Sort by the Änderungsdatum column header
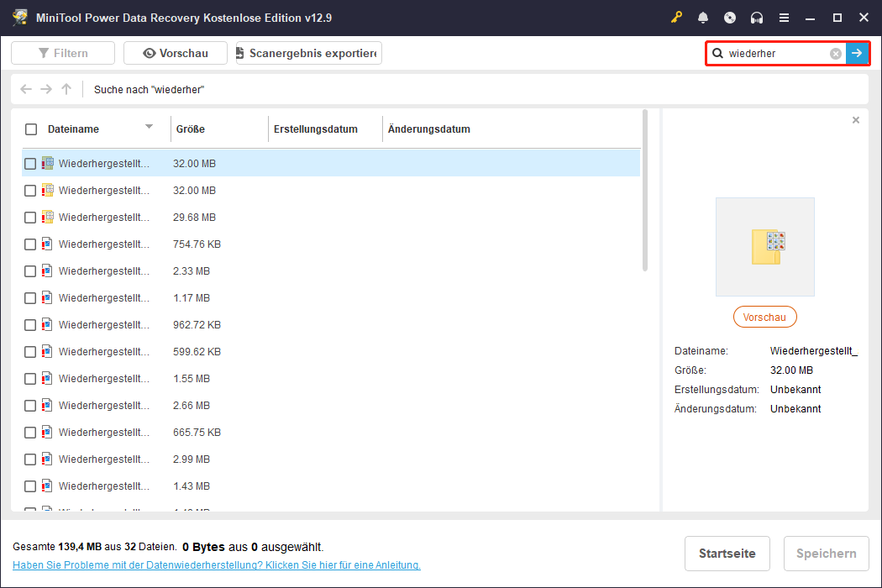882x588 pixels. [x=429, y=129]
